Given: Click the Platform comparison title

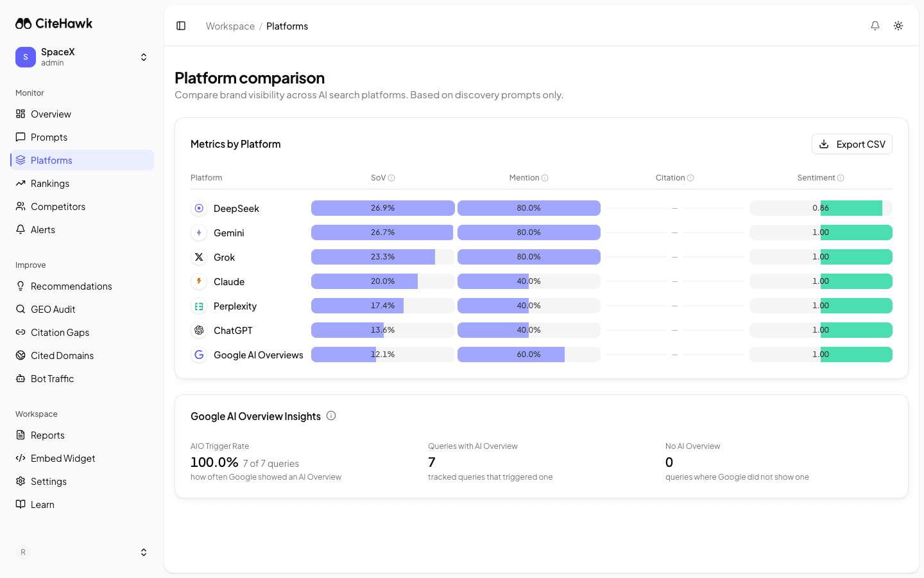Looking at the screenshot, I should point(250,78).
